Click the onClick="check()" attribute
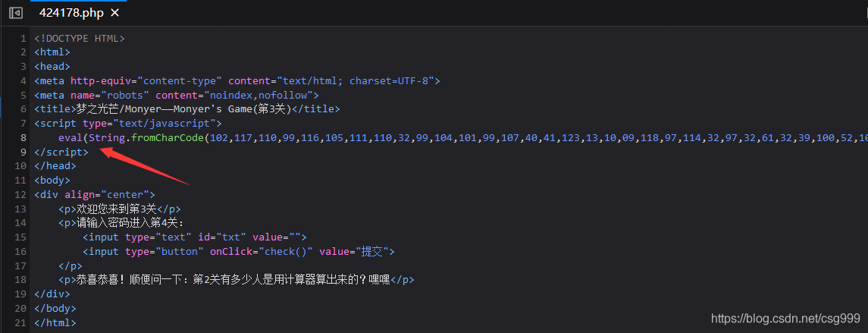The height and width of the screenshot is (333, 868). pyautogui.click(x=262, y=252)
